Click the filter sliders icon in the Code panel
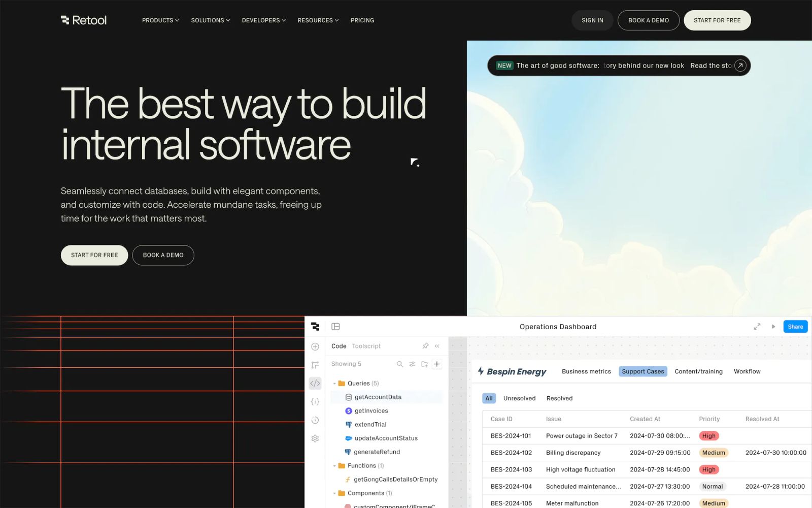 (x=412, y=364)
